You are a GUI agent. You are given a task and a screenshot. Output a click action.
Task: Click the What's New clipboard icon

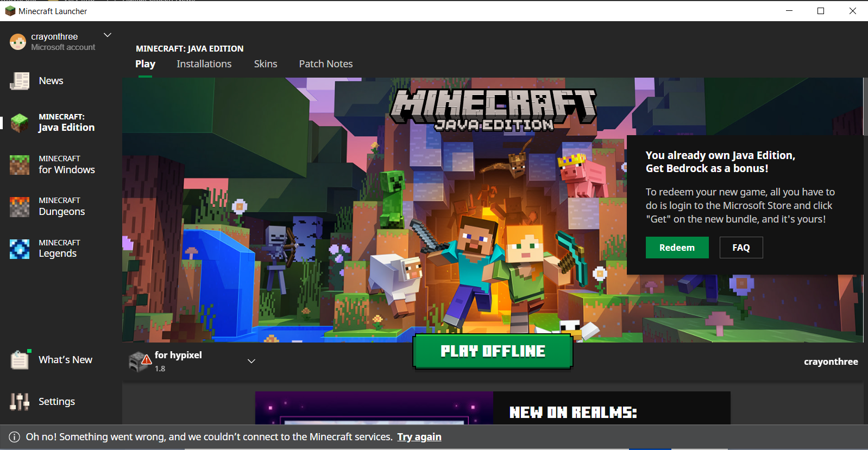20,360
